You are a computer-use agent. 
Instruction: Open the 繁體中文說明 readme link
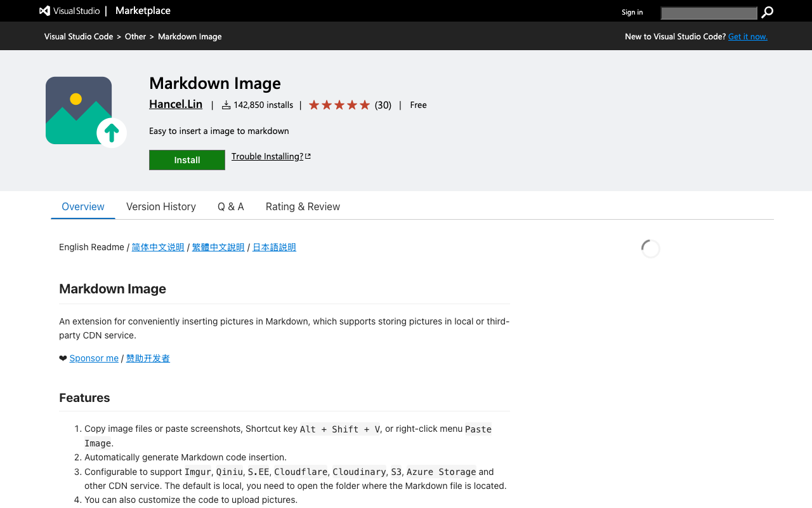tap(218, 247)
